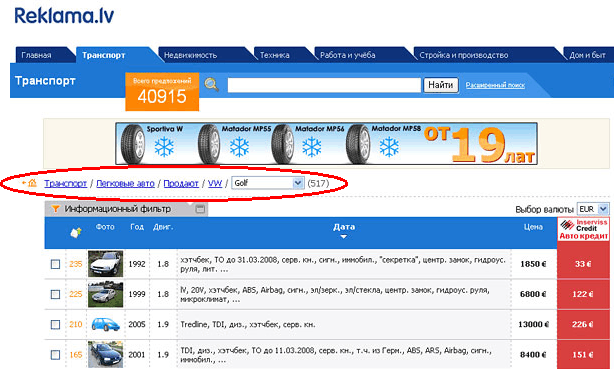The width and height of the screenshot is (614, 369).
Task: Tick the checkbox for the 2001 Golf row
Action: point(55,355)
